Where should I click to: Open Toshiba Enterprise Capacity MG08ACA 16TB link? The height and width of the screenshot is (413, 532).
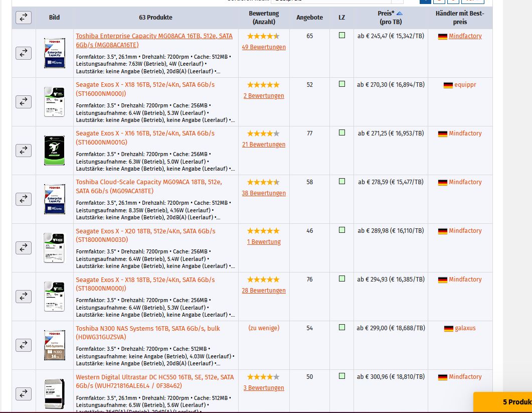(x=154, y=41)
